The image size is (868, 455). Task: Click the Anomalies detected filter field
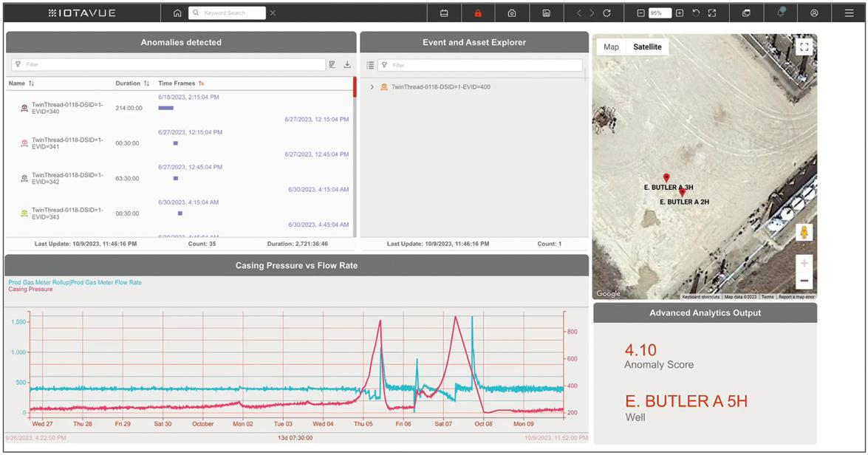(168, 65)
